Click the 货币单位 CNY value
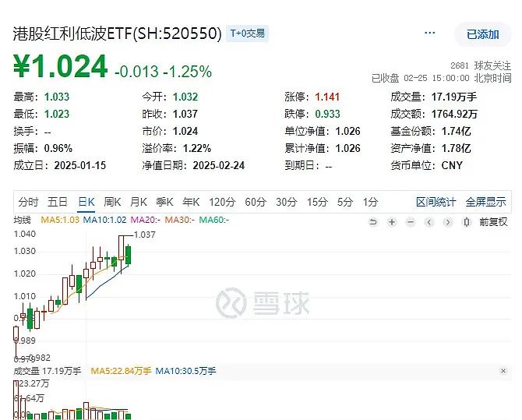Screen dimensions: 522x420 point(452,165)
